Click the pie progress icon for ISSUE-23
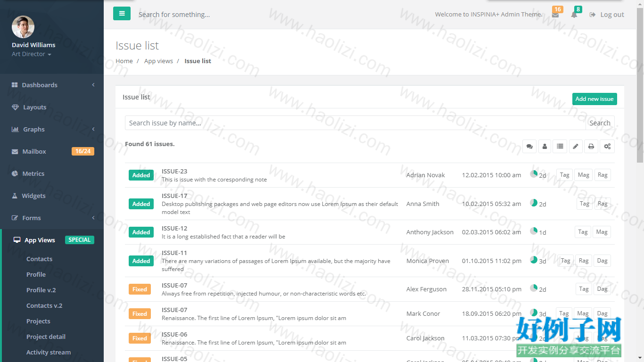 534,174
